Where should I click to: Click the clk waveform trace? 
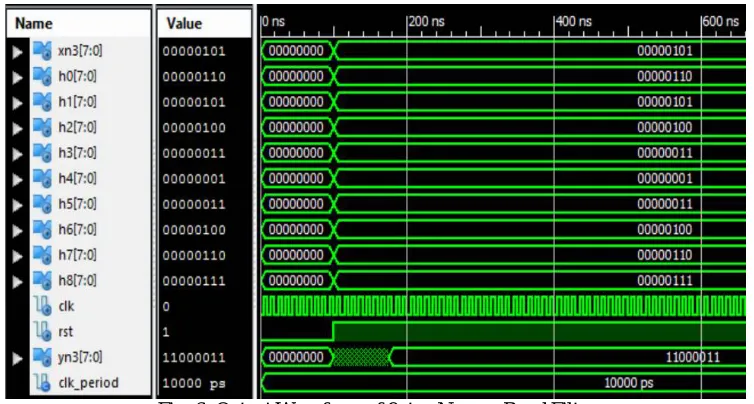tap(503, 306)
